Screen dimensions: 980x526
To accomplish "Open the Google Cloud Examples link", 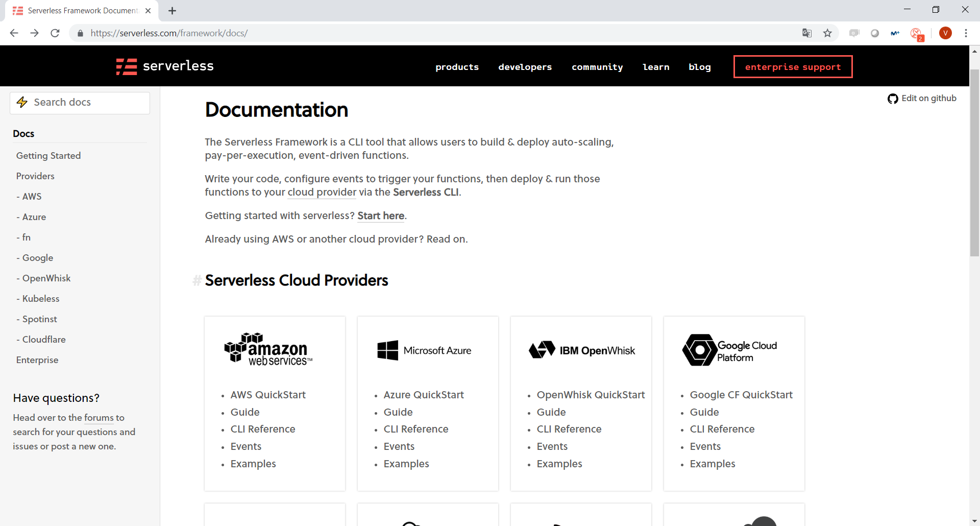I will [713, 464].
